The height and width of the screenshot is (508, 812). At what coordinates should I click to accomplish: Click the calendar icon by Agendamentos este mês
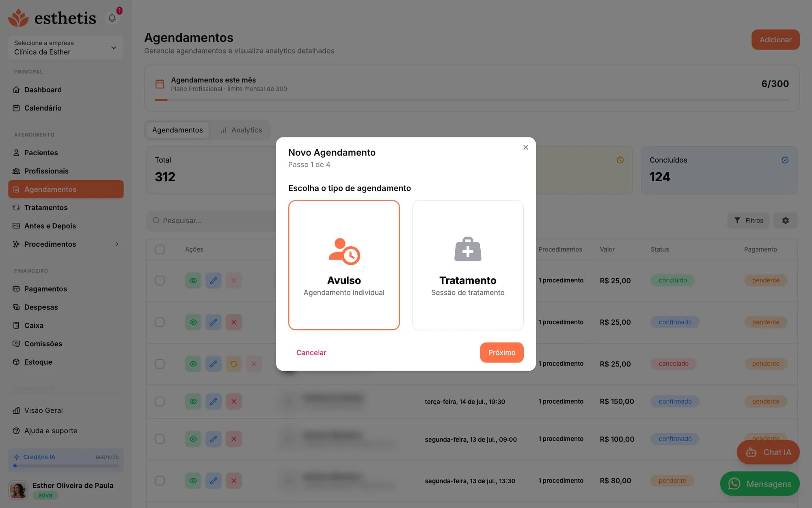click(160, 84)
